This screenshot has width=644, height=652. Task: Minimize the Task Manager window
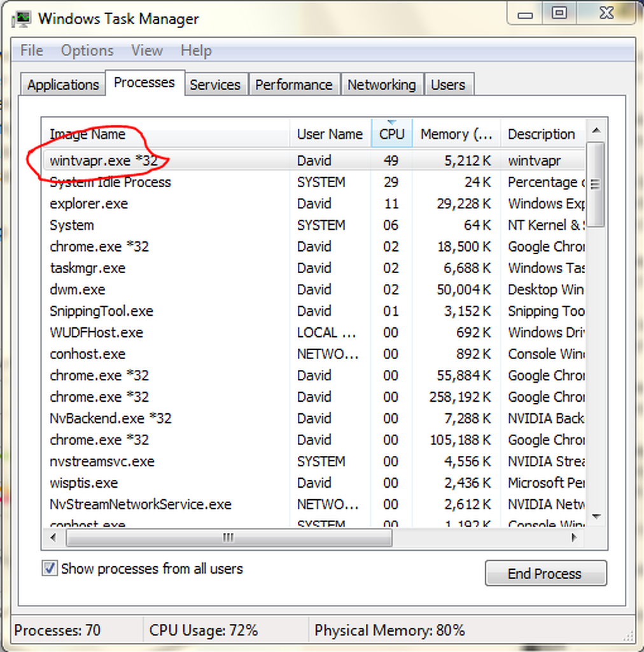click(x=525, y=15)
